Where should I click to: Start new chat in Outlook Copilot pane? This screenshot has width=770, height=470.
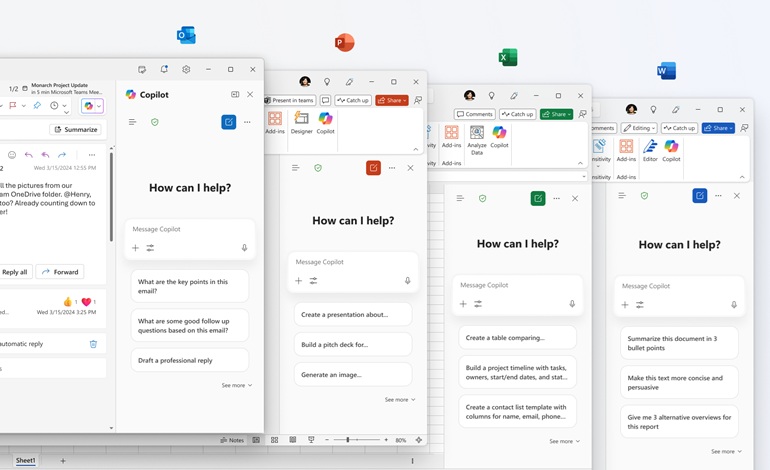(x=228, y=122)
